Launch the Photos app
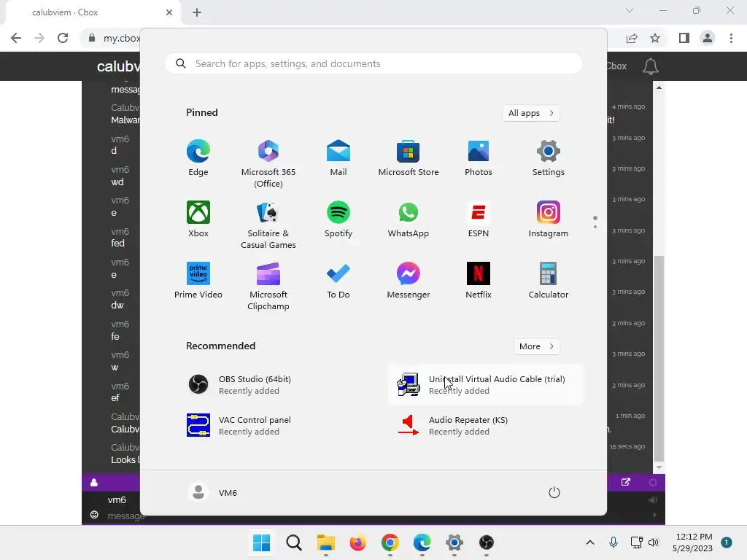The width and height of the screenshot is (747, 560). (x=479, y=158)
